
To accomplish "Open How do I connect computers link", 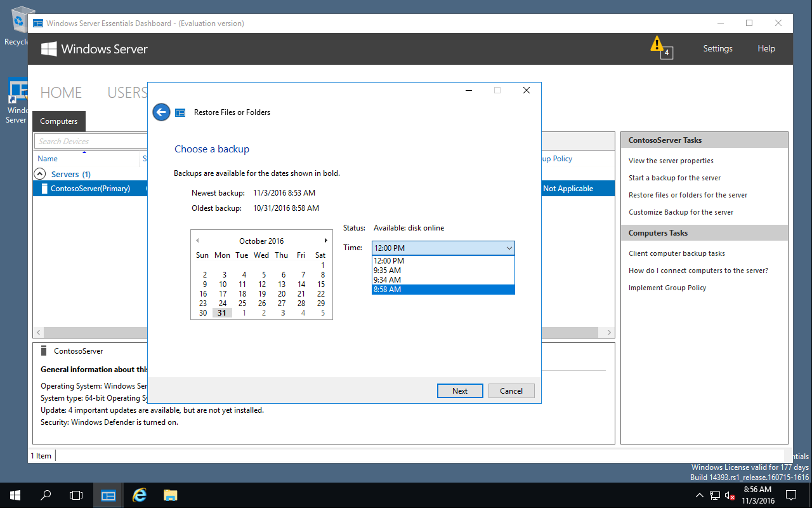I will tap(698, 271).
